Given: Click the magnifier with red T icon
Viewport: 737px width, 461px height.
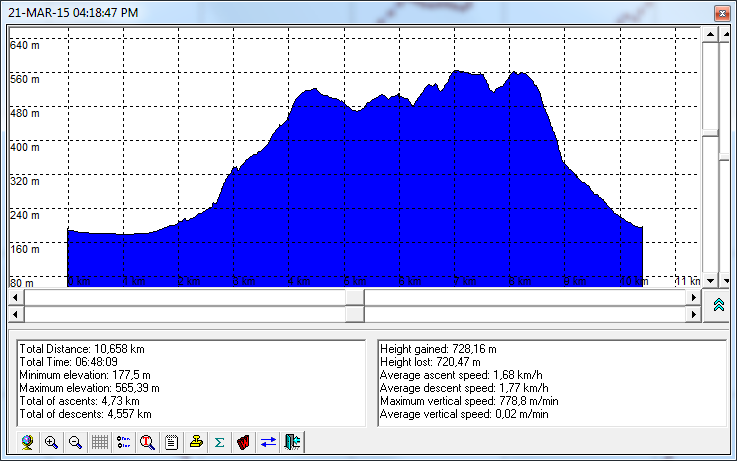Looking at the screenshot, I should [x=148, y=441].
